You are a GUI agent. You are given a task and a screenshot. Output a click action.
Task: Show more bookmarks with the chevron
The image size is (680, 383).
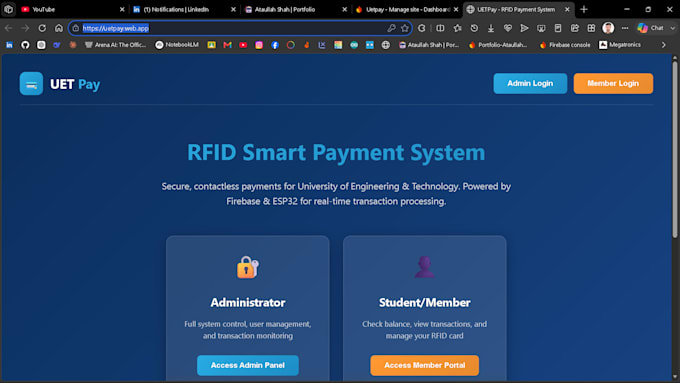click(x=664, y=45)
